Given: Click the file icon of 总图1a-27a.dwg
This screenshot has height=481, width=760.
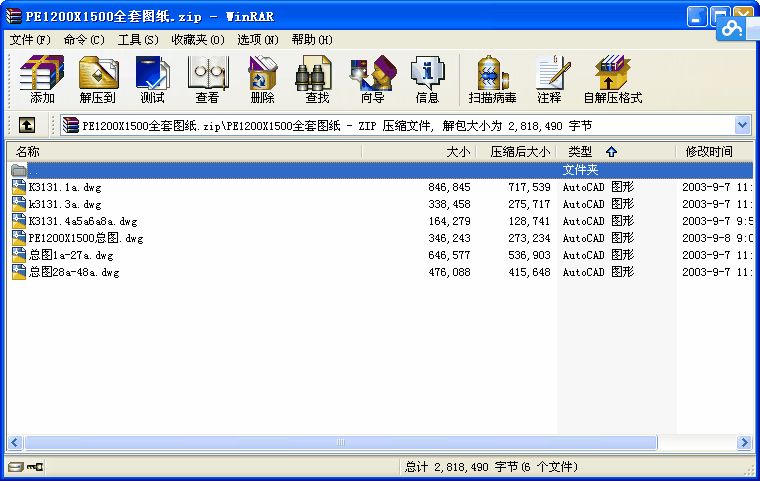Looking at the screenshot, I should 19,255.
